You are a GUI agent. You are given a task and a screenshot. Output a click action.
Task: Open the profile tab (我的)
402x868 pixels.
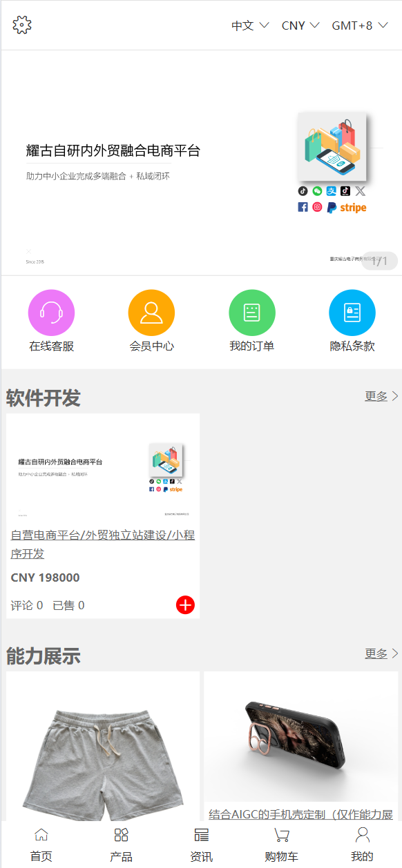362,845
